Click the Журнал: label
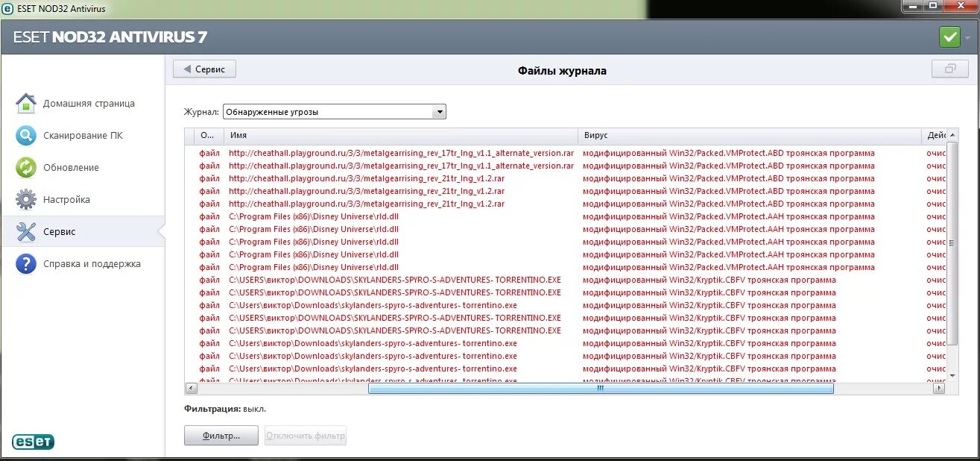Viewport: 980px width, 461px height. 201,112
